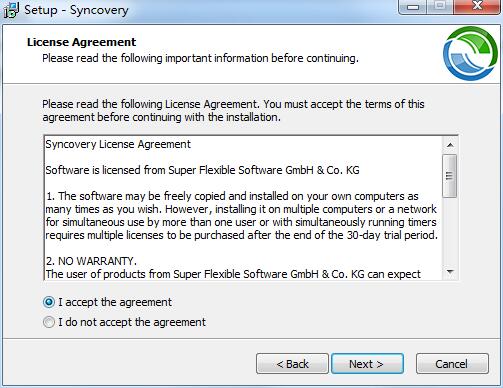Click the disabled maximize button

tap(440, 6)
